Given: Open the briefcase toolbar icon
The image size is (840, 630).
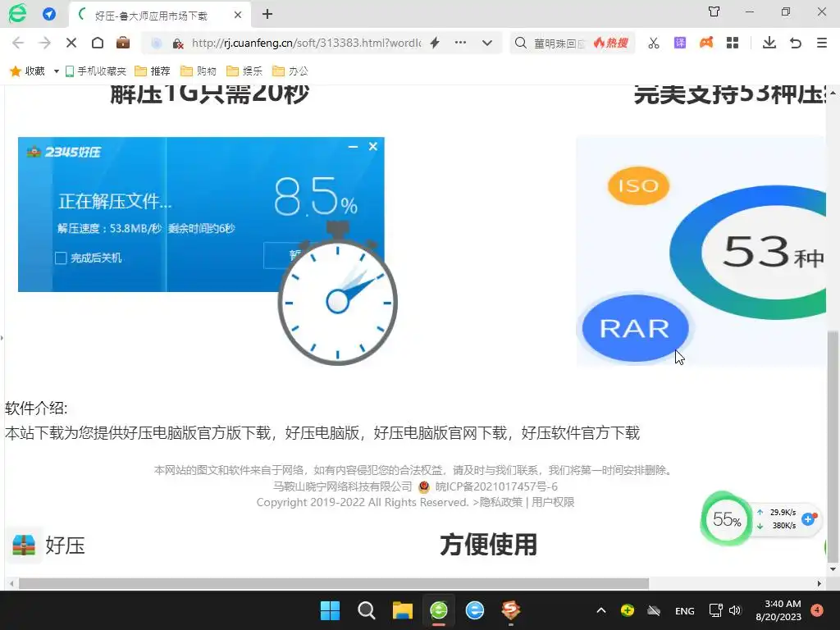Looking at the screenshot, I should (123, 43).
